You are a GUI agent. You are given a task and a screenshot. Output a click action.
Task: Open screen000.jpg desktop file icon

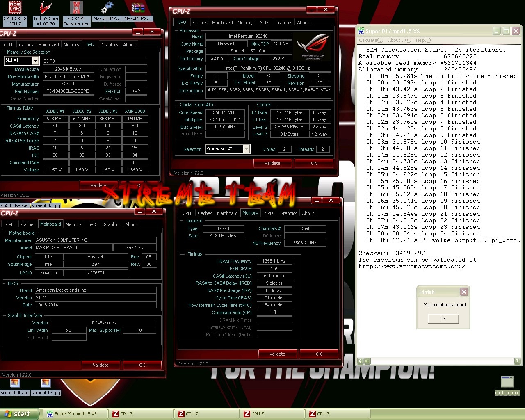pos(15,387)
